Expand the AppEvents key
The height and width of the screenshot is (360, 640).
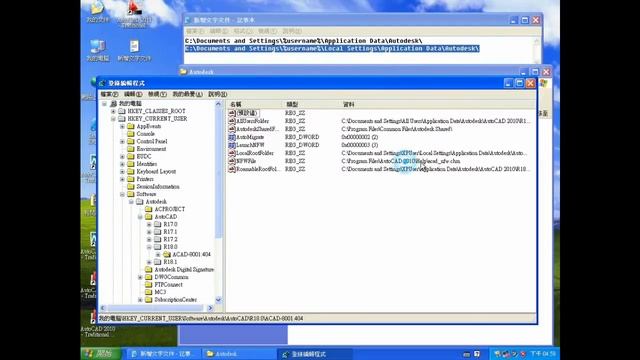pos(122,127)
